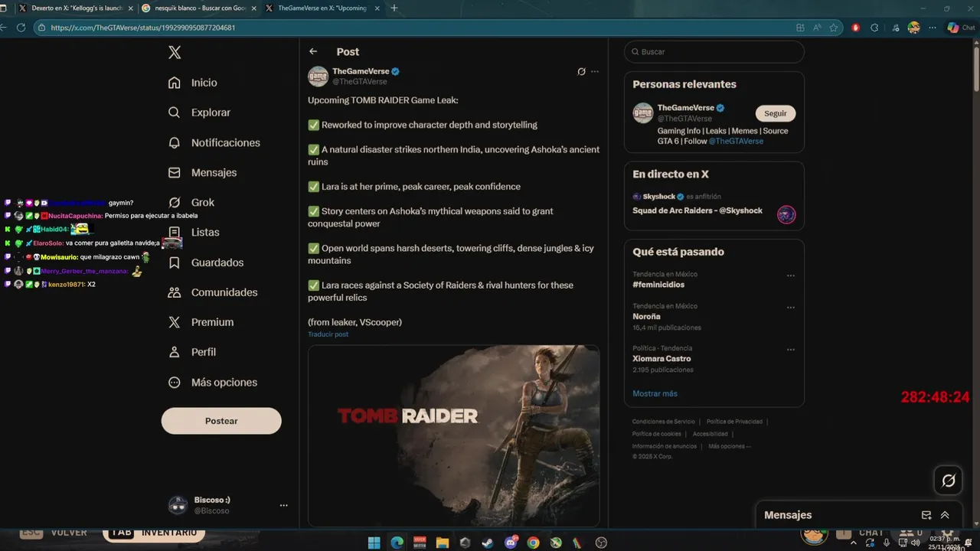Open File Explorer from the taskbar
This screenshot has width=980, height=551.
click(x=442, y=543)
